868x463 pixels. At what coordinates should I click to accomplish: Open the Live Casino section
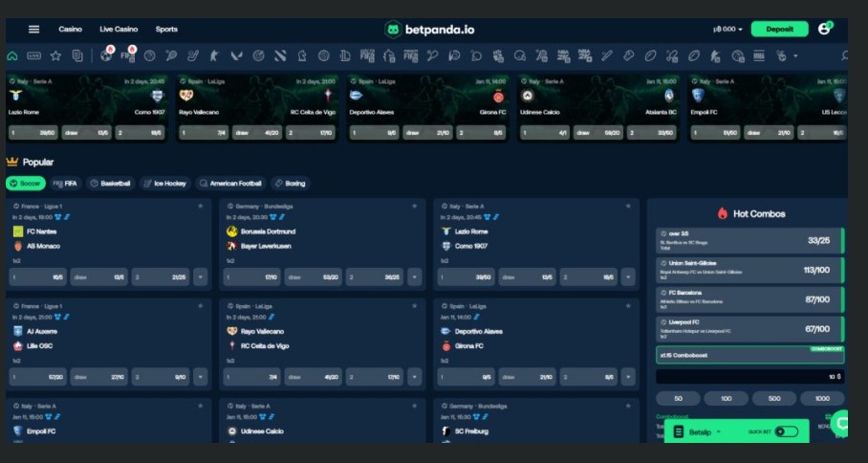[x=119, y=30]
